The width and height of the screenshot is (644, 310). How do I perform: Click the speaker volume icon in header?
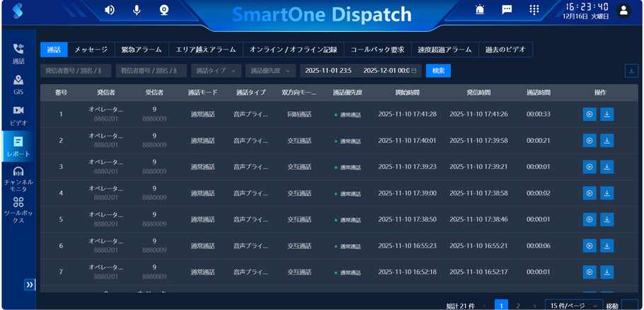pos(110,10)
